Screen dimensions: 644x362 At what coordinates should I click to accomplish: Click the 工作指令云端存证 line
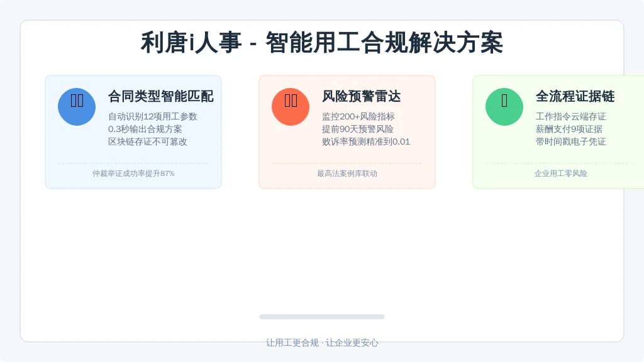coord(571,116)
